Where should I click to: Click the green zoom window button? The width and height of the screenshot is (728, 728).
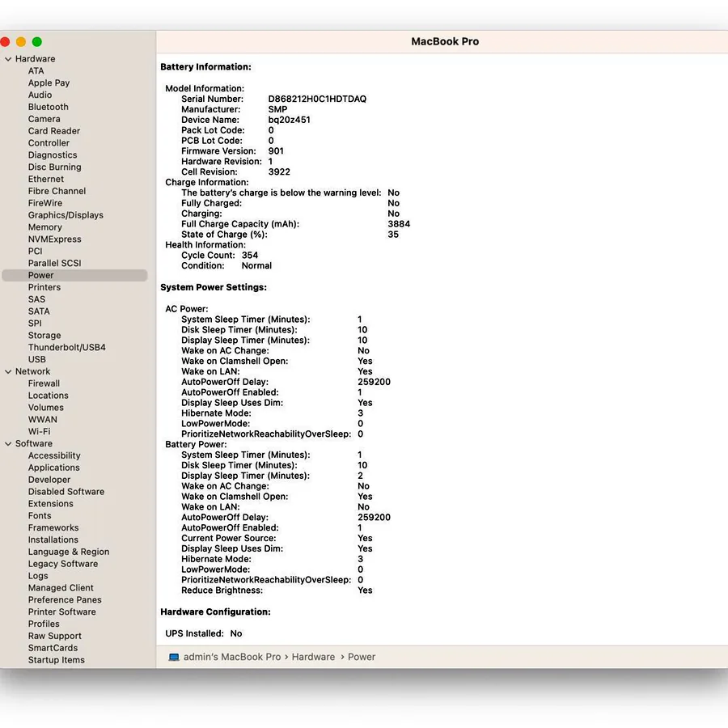(x=37, y=42)
